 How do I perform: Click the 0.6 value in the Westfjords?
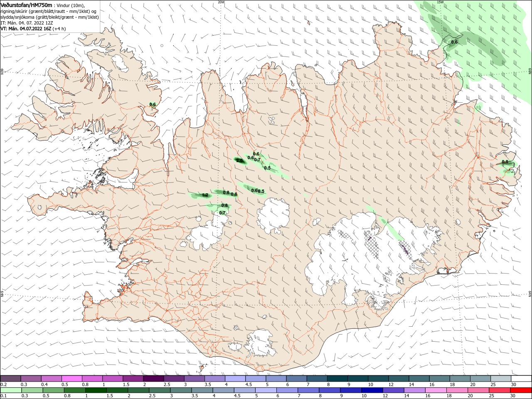click(153, 105)
